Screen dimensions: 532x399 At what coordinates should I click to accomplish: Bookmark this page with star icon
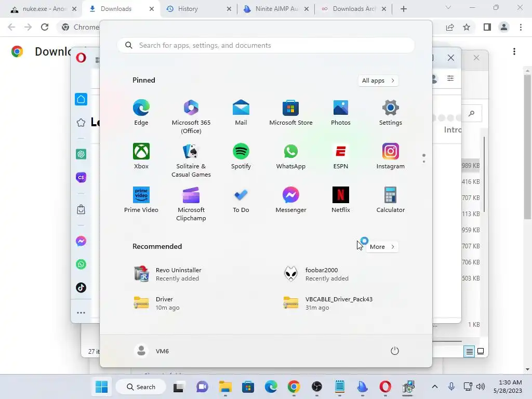point(467,27)
